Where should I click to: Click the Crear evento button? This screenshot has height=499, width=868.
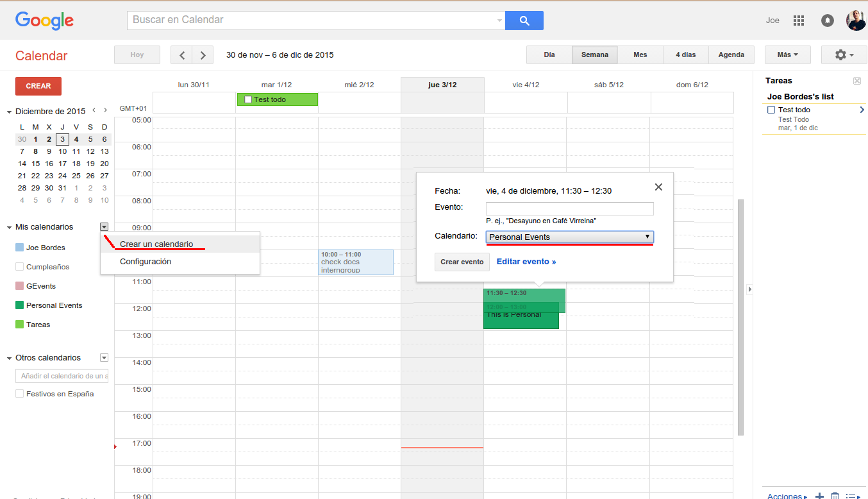(462, 262)
